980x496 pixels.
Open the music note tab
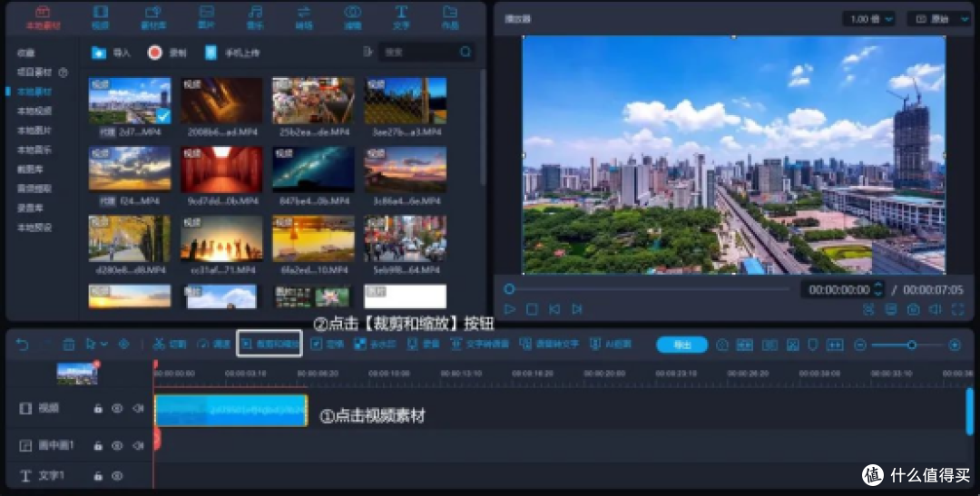[x=254, y=17]
